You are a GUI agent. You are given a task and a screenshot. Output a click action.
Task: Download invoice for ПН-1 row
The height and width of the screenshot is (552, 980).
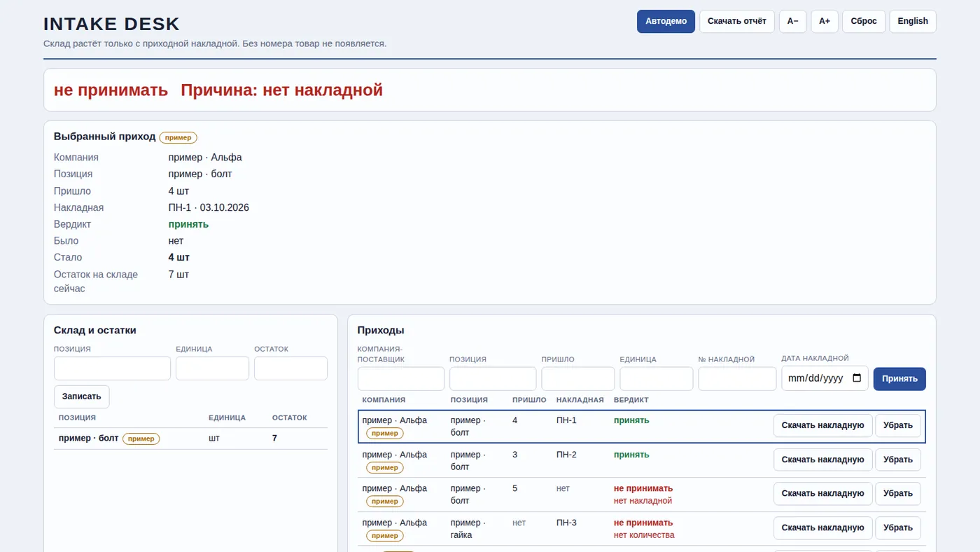click(823, 426)
